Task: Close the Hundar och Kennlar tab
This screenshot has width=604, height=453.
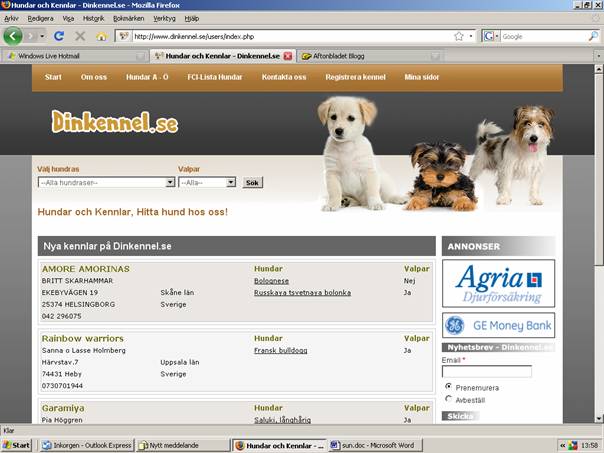Action: click(x=288, y=56)
